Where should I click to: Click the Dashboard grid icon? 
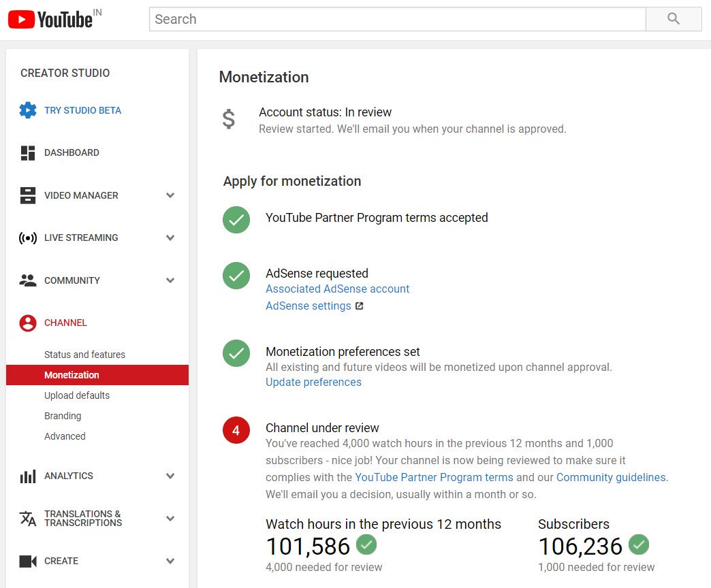pyautogui.click(x=28, y=152)
